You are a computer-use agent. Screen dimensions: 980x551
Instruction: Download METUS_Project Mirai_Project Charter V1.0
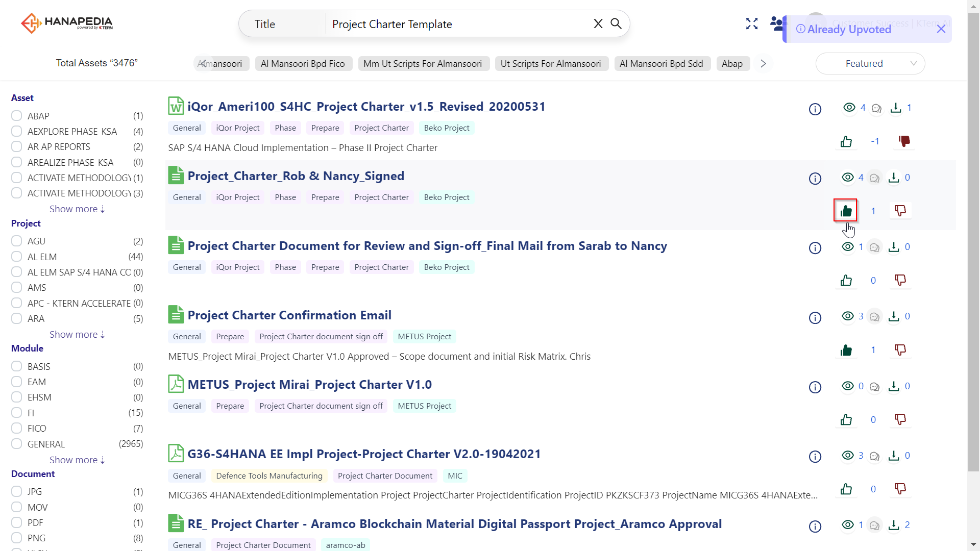click(894, 386)
